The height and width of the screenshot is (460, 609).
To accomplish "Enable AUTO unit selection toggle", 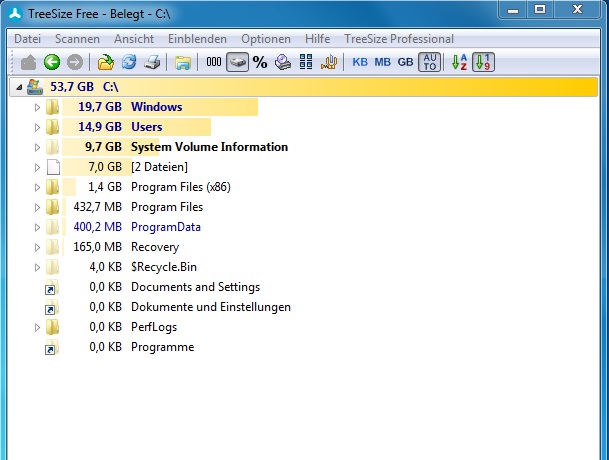I will [x=429, y=62].
